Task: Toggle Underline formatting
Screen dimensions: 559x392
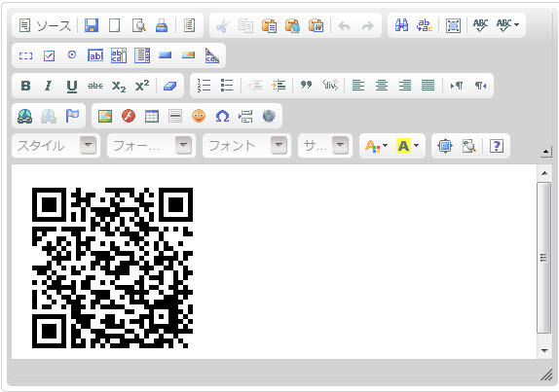Action: [x=72, y=86]
